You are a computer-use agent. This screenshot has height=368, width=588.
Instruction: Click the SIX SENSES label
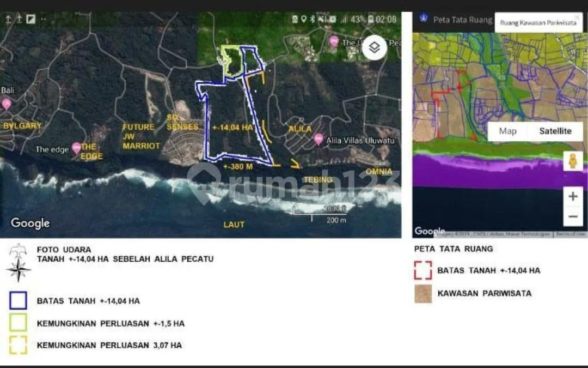pyautogui.click(x=182, y=123)
